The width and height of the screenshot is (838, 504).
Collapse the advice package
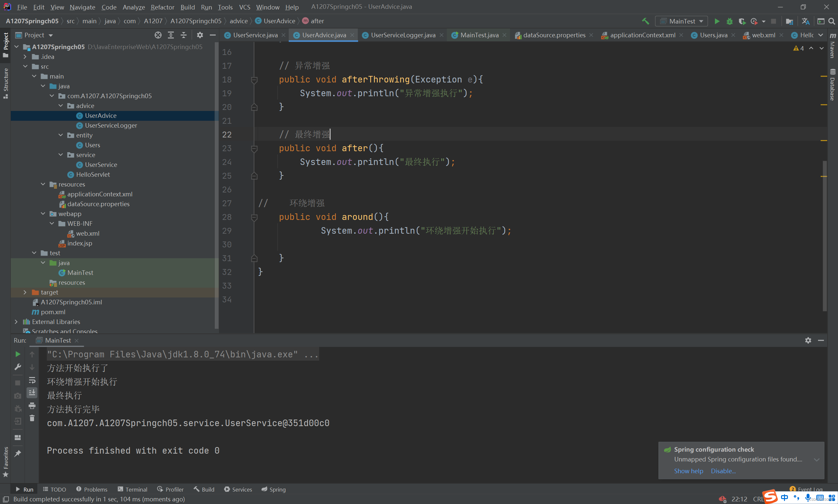[61, 106]
